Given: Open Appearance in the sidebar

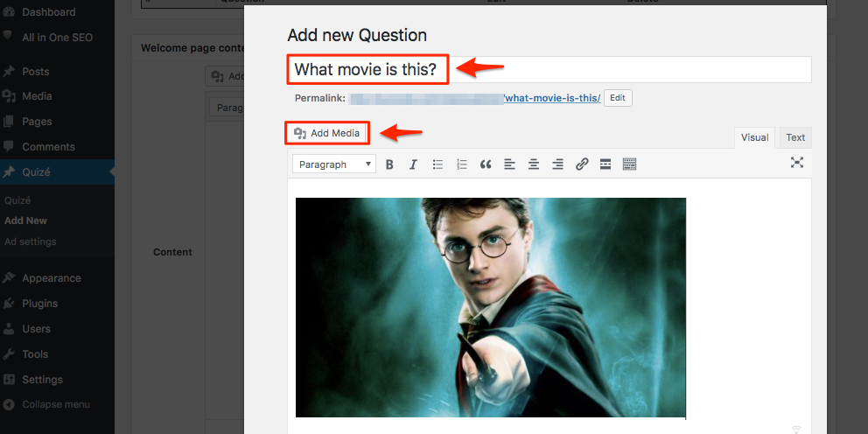Looking at the screenshot, I should coord(51,278).
